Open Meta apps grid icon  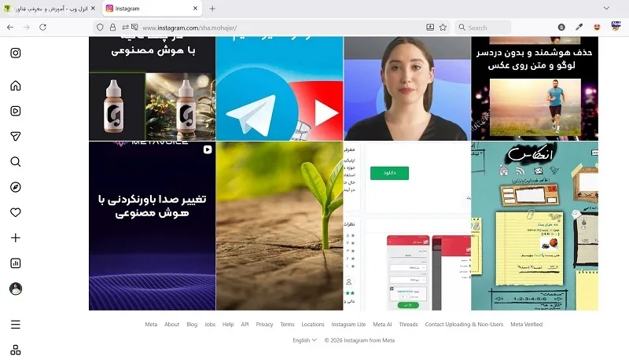pyautogui.click(x=16, y=350)
